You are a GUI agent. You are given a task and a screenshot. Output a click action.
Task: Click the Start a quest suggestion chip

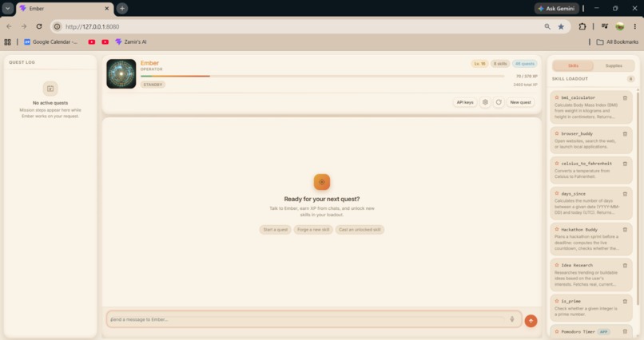pos(275,230)
